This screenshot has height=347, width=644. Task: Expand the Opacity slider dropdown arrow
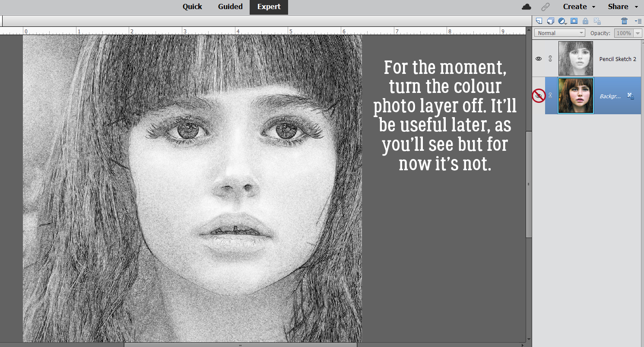coord(637,33)
